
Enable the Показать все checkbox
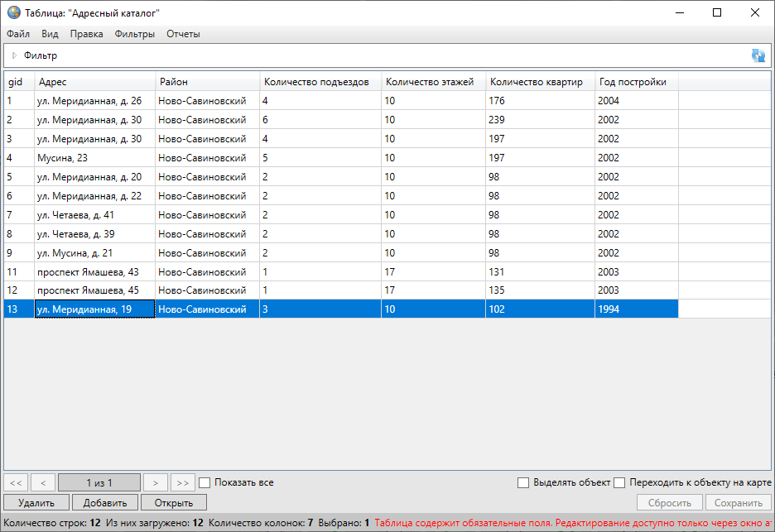point(205,482)
